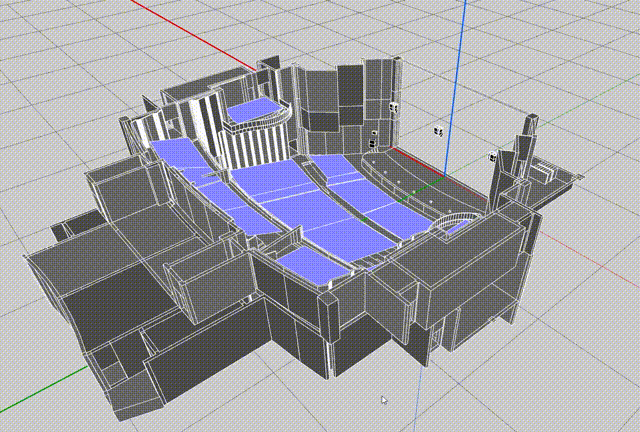The image size is (640, 432).
Task: Select the floating cube nearest the blue axis
Action: 437,130
